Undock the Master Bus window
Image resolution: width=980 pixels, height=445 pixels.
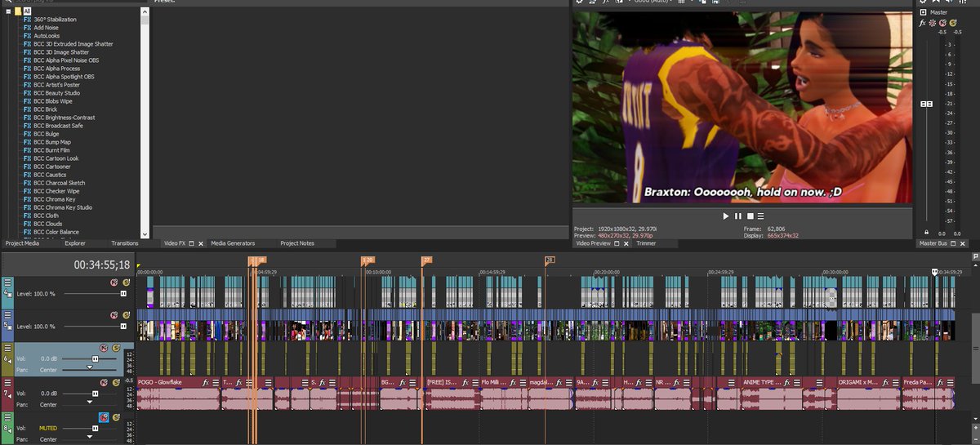(x=952, y=243)
